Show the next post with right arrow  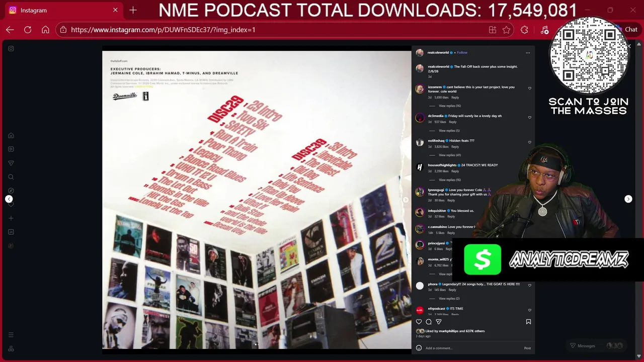click(x=628, y=199)
